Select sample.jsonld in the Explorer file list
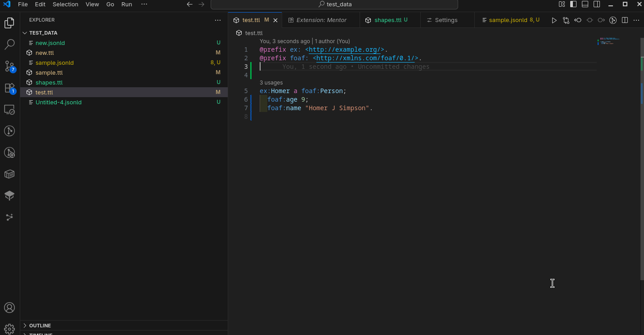This screenshot has width=644, height=335. point(54,63)
